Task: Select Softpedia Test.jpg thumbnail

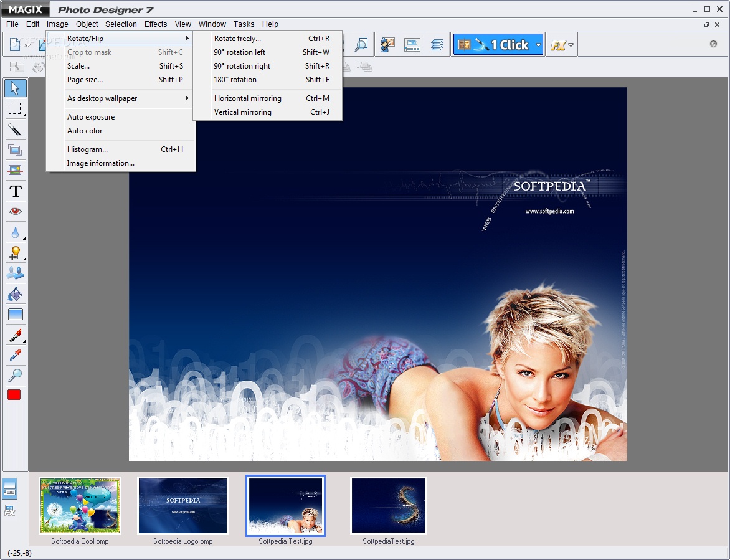Action: [x=285, y=506]
